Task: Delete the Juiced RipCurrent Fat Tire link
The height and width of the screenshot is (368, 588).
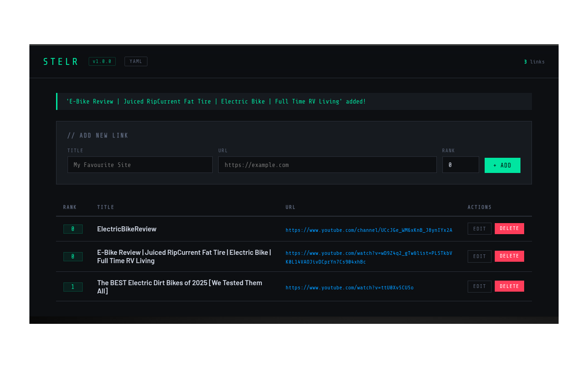Action: (x=509, y=256)
